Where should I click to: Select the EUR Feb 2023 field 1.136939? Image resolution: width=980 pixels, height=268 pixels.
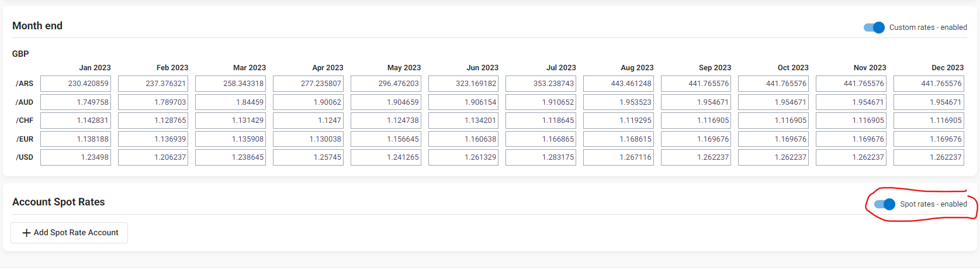click(x=153, y=139)
